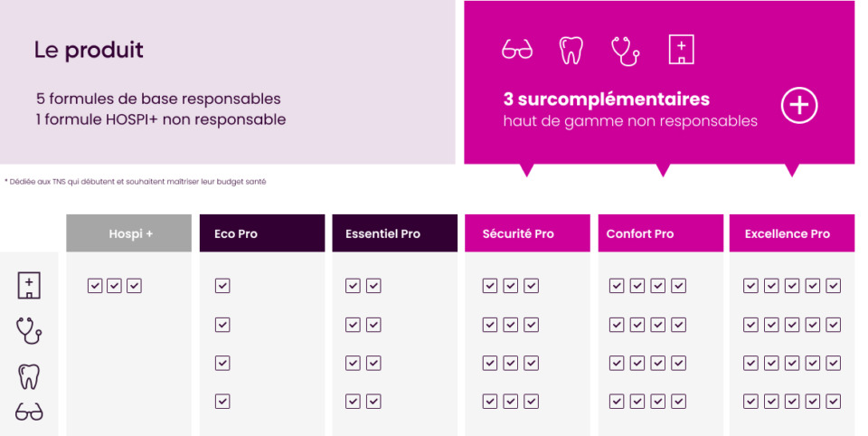Click the hospital icon in the left column
The width and height of the screenshot is (868, 436).
(x=29, y=286)
